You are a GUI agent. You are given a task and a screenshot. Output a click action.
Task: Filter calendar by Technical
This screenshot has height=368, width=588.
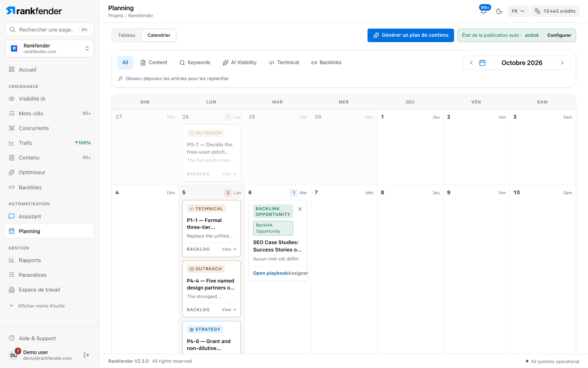284,63
